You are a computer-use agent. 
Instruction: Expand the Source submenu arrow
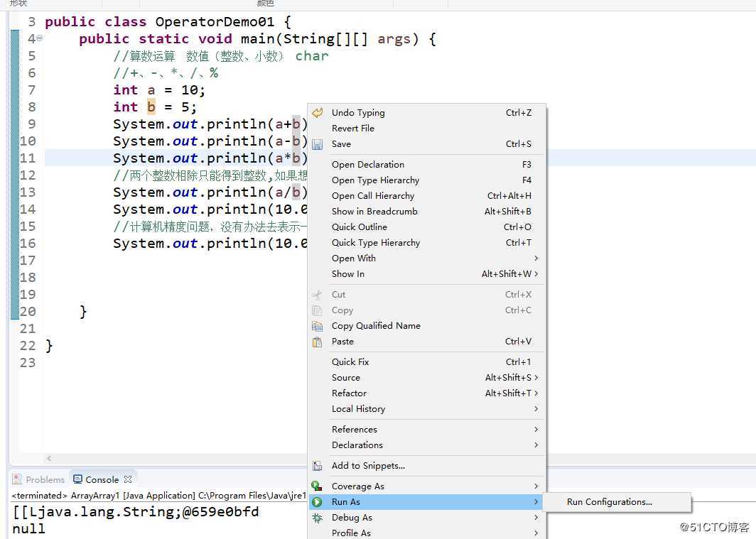tap(536, 378)
